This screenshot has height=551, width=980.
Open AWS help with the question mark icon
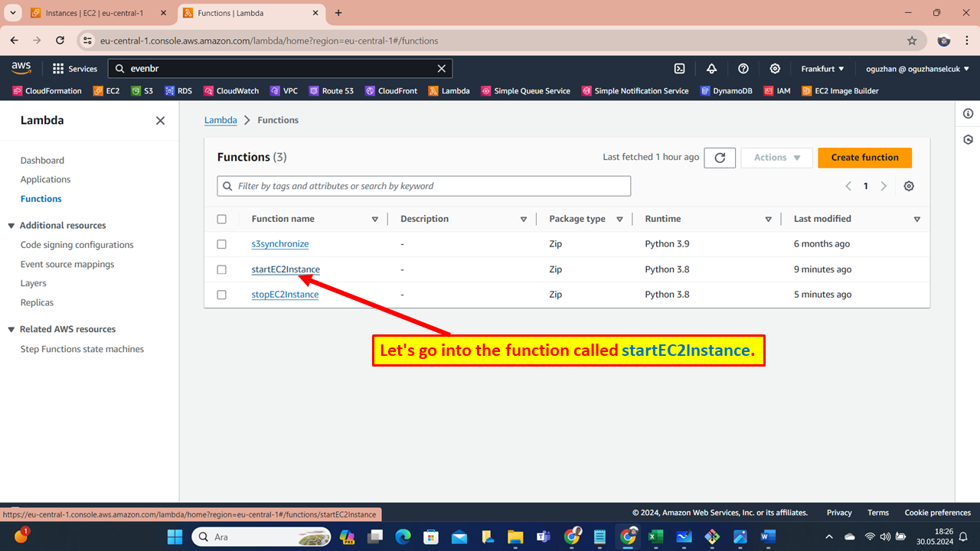pyautogui.click(x=743, y=68)
